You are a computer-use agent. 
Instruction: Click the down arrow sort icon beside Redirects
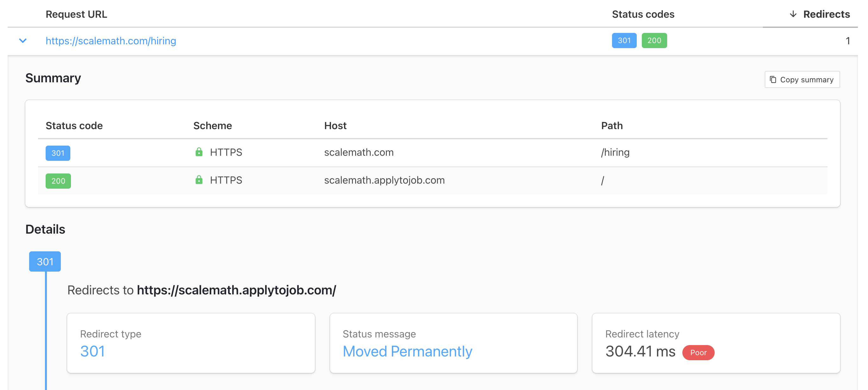(x=793, y=14)
